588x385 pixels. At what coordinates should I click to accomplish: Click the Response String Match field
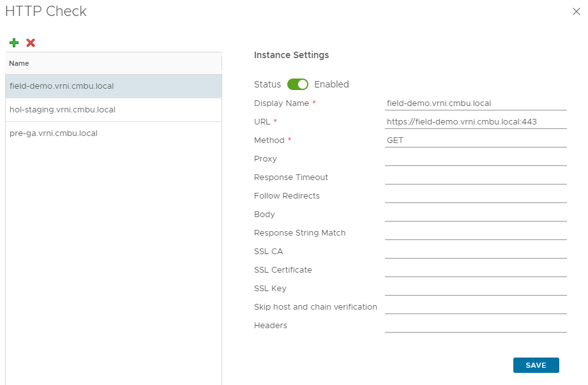coord(476,232)
